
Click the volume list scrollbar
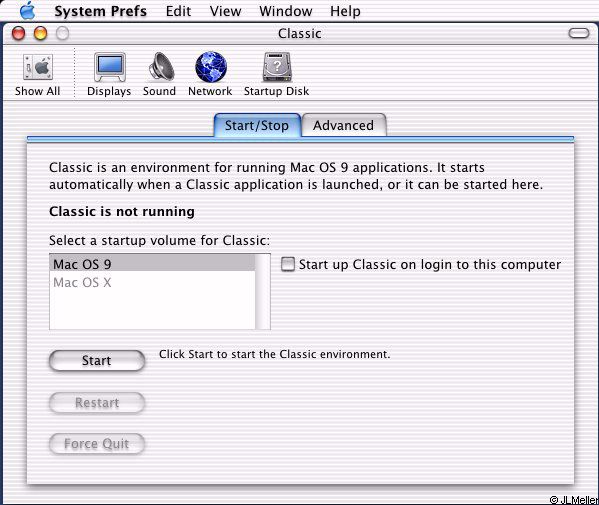263,291
